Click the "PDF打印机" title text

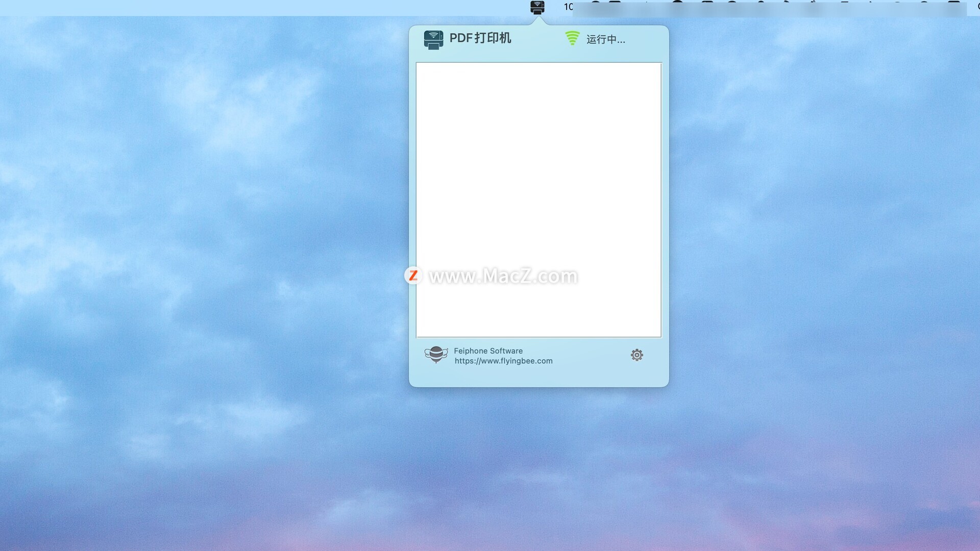[480, 38]
